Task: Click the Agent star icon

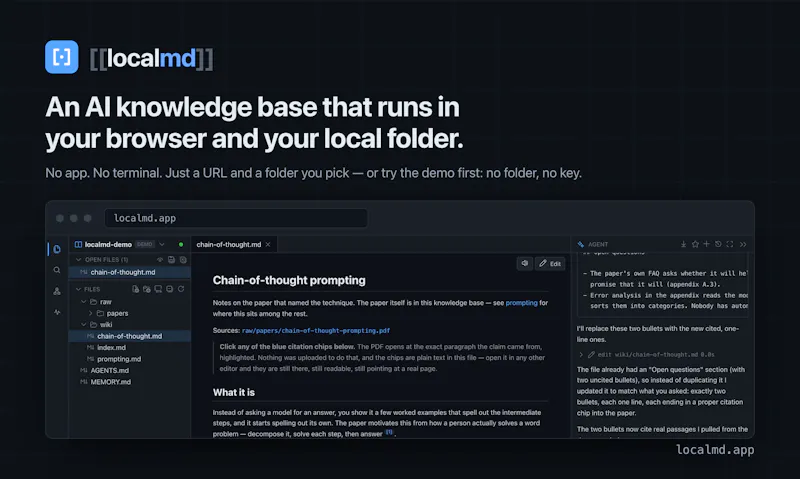Action: [695, 244]
